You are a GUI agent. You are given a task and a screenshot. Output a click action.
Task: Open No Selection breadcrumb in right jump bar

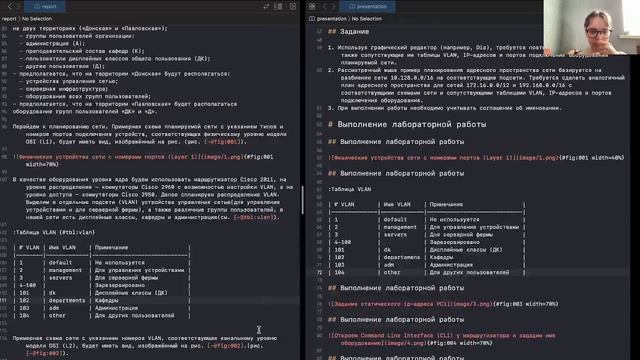point(367,19)
